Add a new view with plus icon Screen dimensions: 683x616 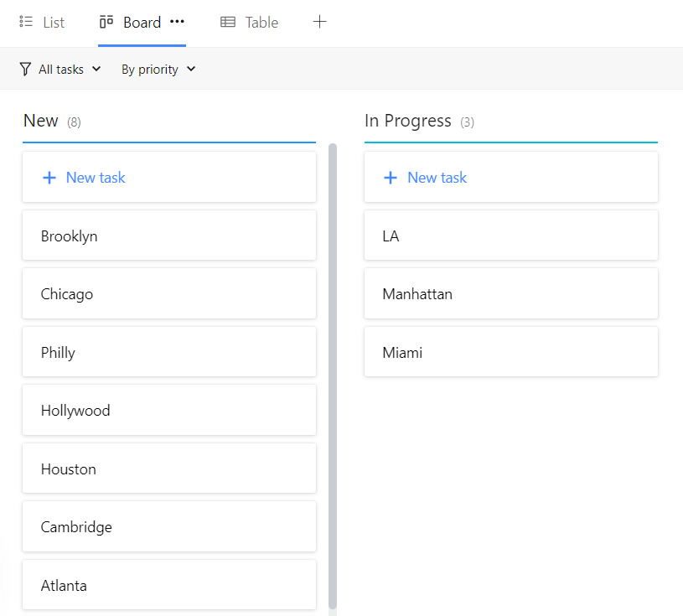320,22
